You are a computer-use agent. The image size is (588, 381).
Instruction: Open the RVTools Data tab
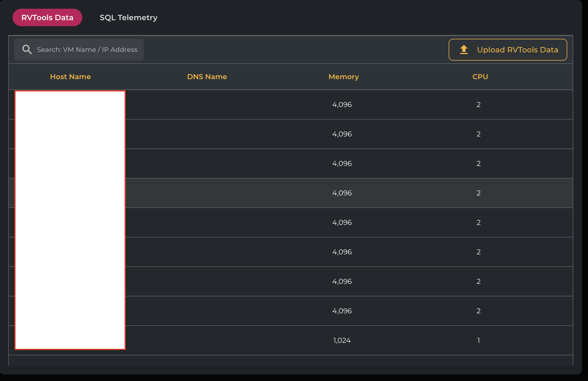(47, 17)
